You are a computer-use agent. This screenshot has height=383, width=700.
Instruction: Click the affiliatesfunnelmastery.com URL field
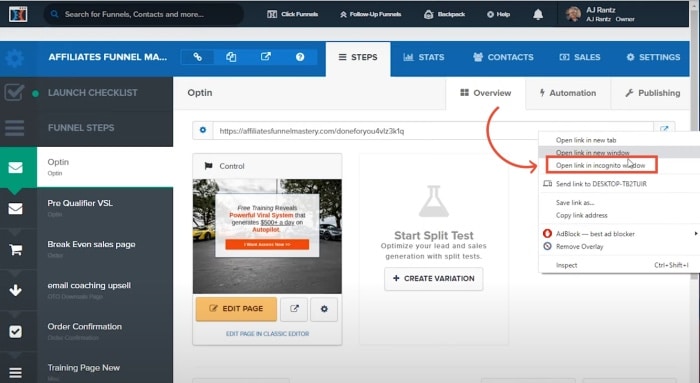click(x=433, y=131)
